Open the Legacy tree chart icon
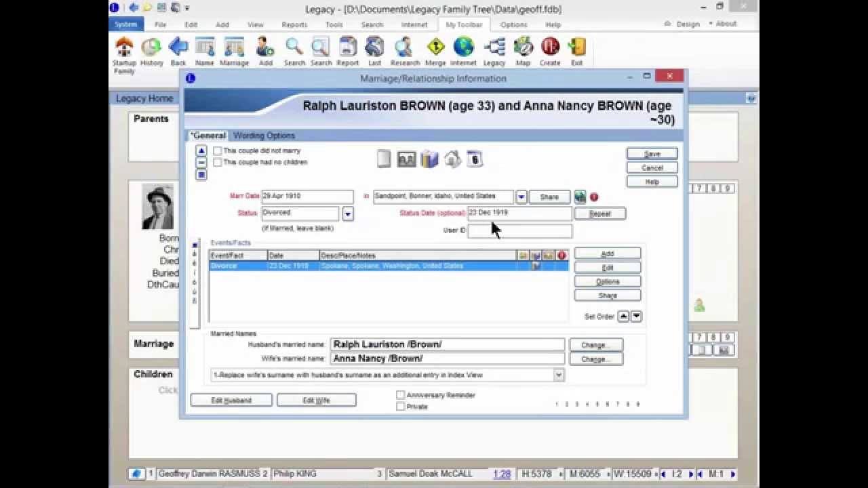Image resolution: width=868 pixels, height=488 pixels. pos(494,52)
